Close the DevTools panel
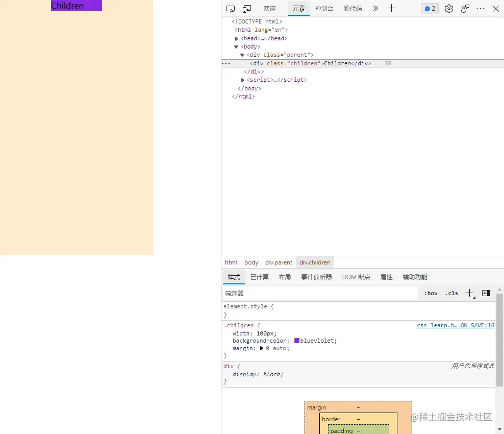 (496, 9)
